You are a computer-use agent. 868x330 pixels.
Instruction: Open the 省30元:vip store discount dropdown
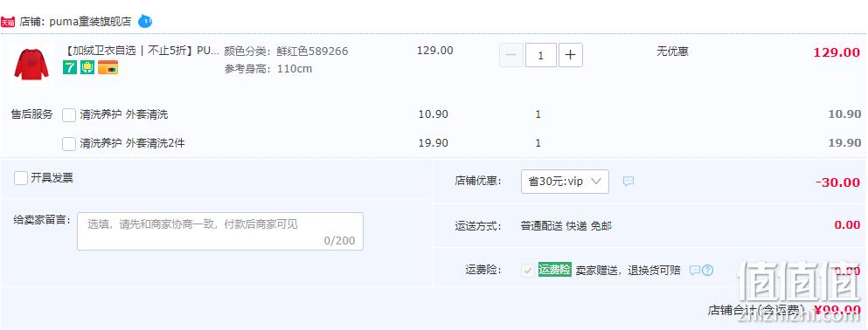565,182
